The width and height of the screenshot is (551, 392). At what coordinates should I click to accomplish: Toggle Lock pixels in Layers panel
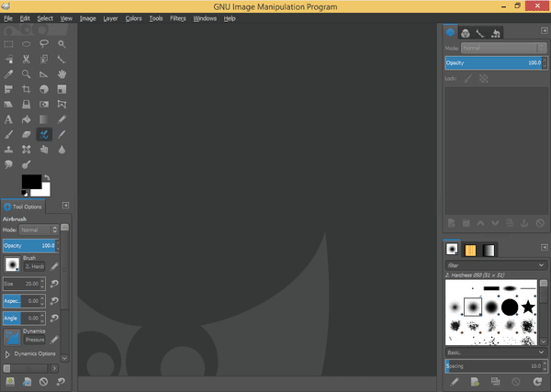467,79
